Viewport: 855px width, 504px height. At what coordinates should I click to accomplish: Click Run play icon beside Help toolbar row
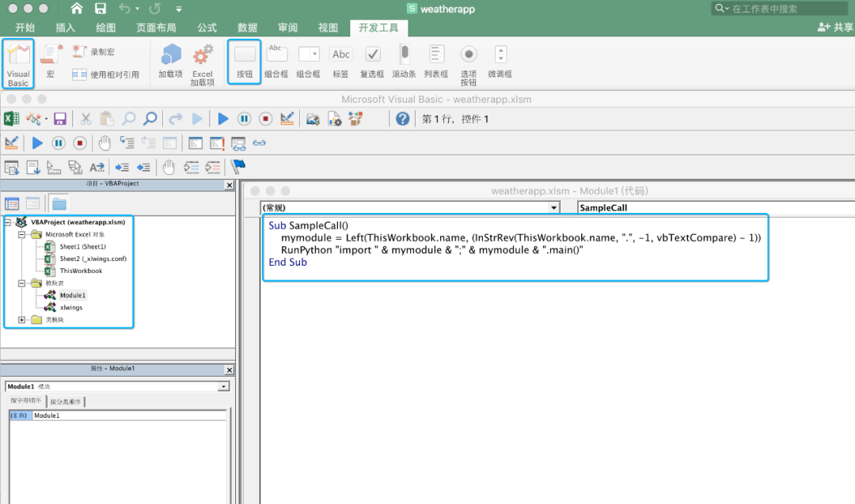pos(223,119)
